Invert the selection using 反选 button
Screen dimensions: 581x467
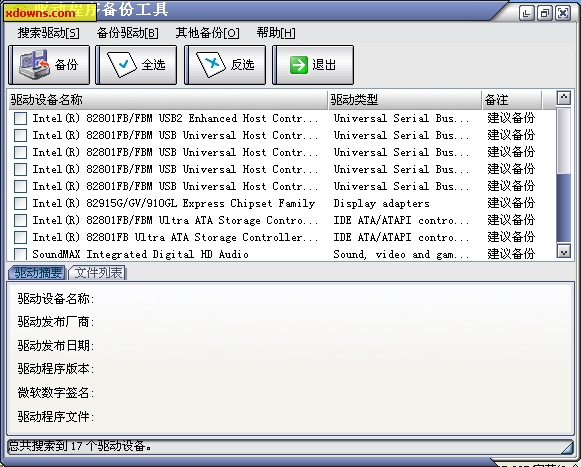(x=225, y=65)
